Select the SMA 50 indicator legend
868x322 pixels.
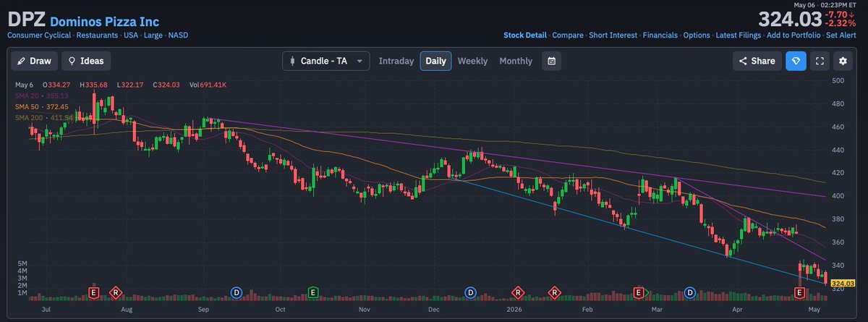click(41, 106)
